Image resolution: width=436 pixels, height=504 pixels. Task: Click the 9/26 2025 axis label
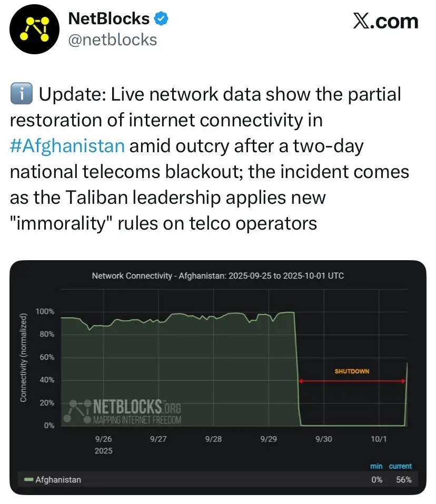[x=103, y=444]
